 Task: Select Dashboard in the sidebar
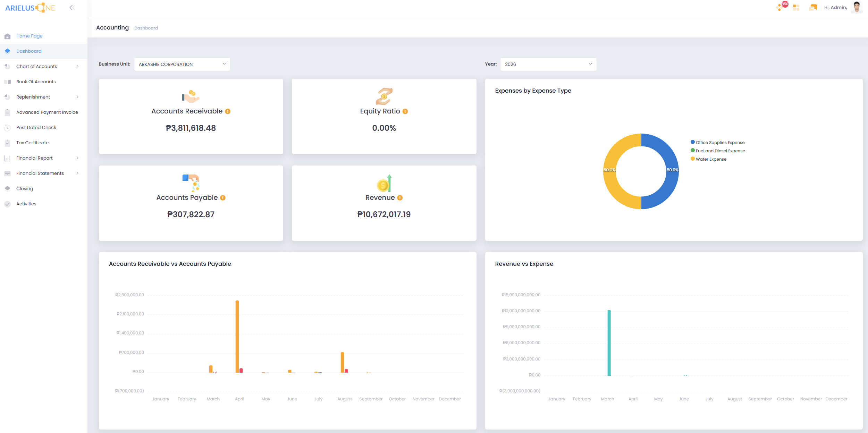(29, 51)
